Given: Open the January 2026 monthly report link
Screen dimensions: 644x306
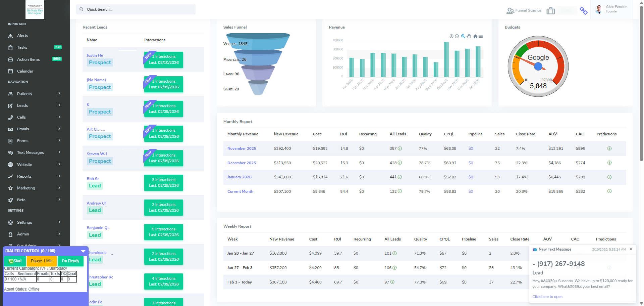Looking at the screenshot, I should pos(239,177).
